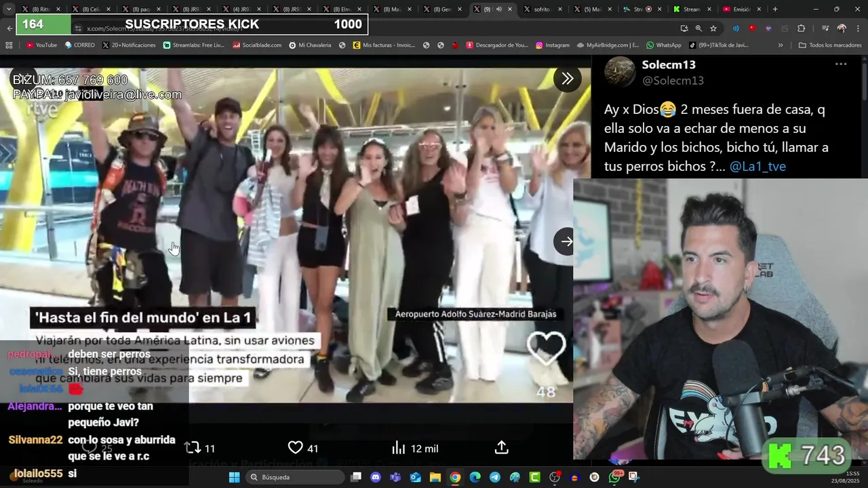Screen dimensions: 868x488
Task: Open a new tab with plus button
Action: (775, 9)
